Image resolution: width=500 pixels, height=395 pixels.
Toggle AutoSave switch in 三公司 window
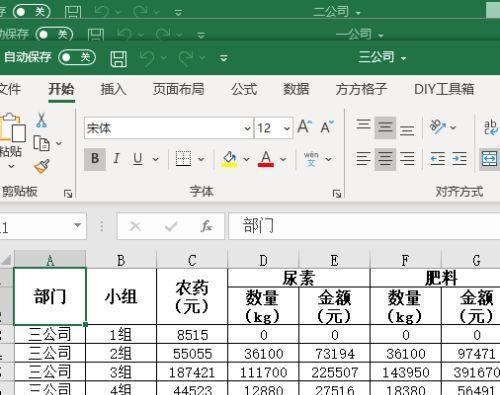pyautogui.click(x=77, y=57)
